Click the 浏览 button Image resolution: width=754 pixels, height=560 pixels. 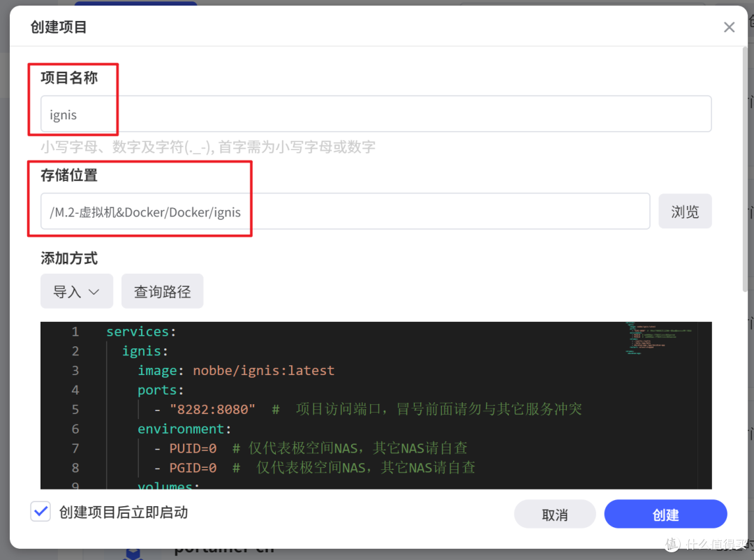(x=685, y=212)
